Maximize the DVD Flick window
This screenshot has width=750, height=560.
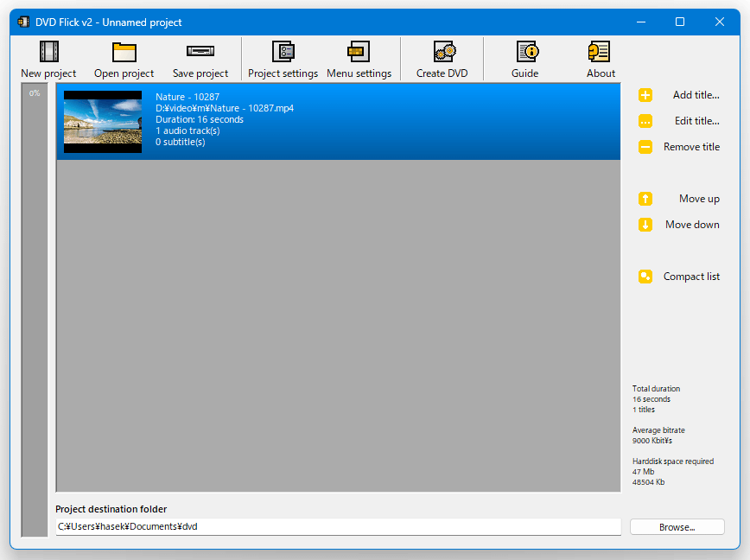point(680,22)
